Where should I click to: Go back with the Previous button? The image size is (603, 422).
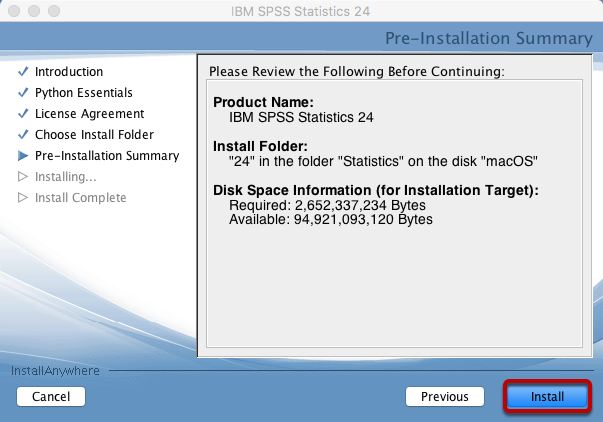tap(445, 397)
